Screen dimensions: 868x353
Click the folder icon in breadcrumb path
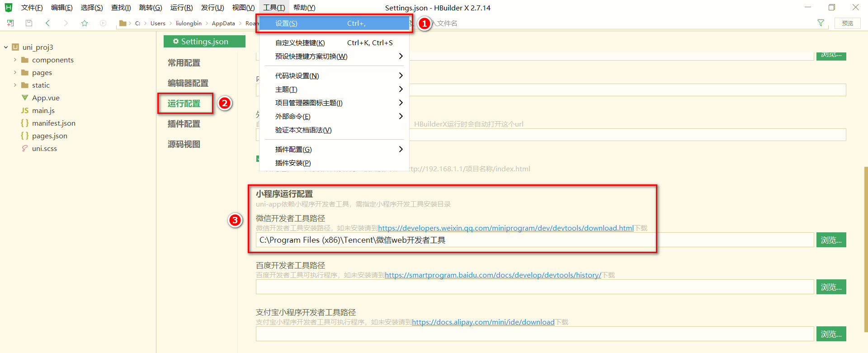(123, 23)
